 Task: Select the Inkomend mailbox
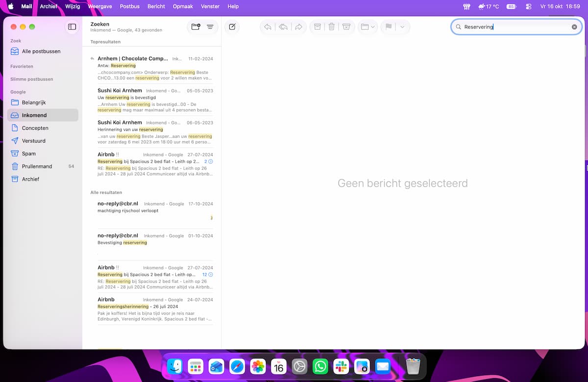[43, 115]
